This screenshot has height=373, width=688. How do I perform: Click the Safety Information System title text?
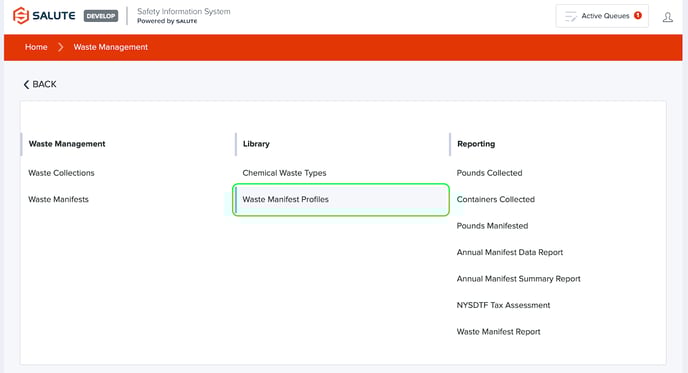[183, 11]
